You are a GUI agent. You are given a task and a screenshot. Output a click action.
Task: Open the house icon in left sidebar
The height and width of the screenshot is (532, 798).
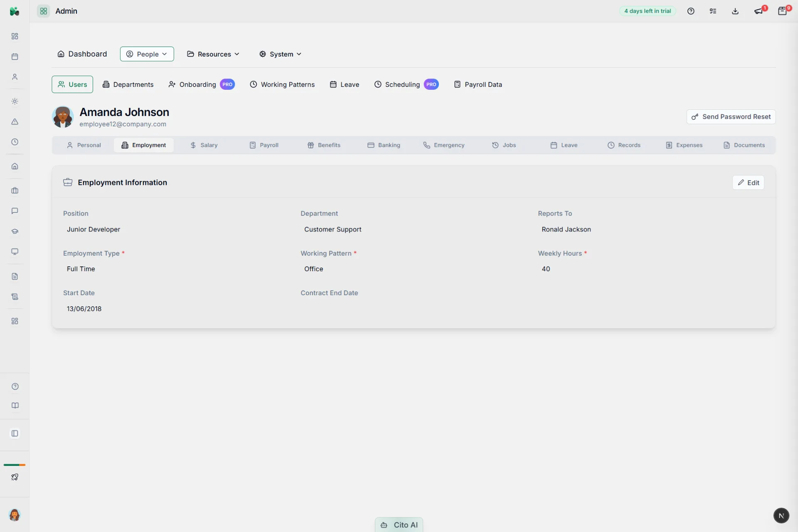(x=15, y=166)
